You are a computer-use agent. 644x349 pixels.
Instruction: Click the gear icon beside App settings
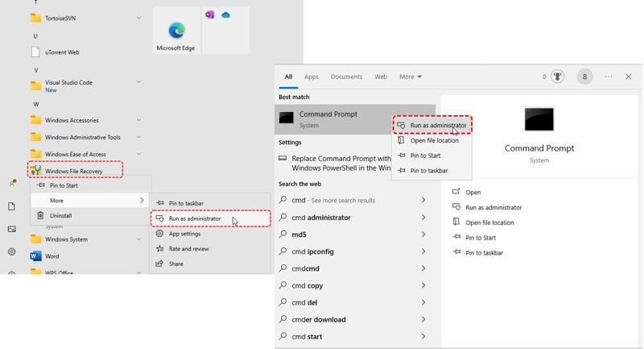[159, 234]
